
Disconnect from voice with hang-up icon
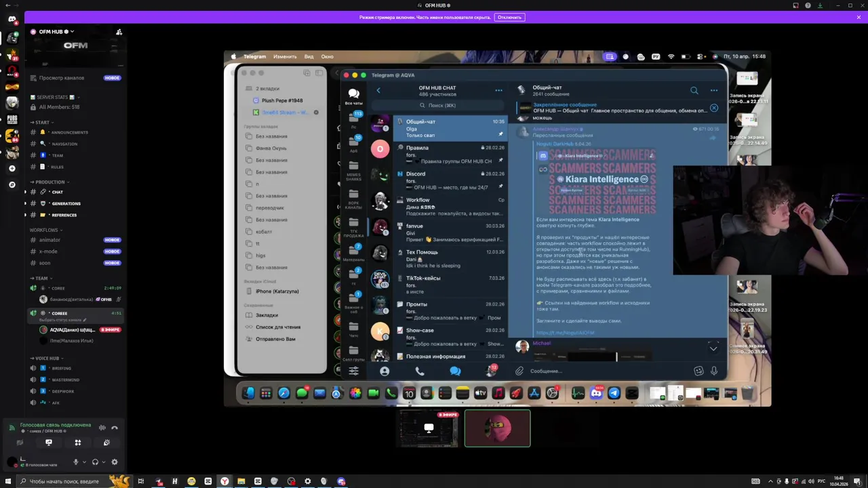[115, 428]
